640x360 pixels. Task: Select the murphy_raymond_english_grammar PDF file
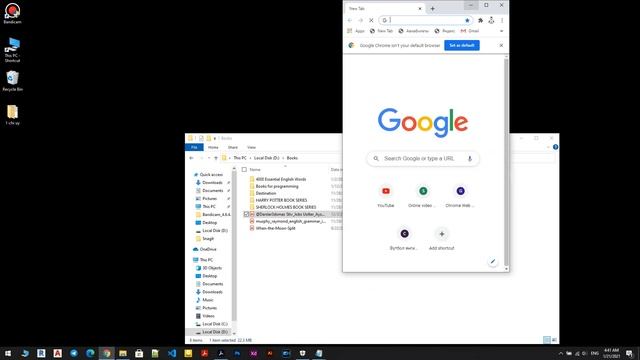click(290, 221)
